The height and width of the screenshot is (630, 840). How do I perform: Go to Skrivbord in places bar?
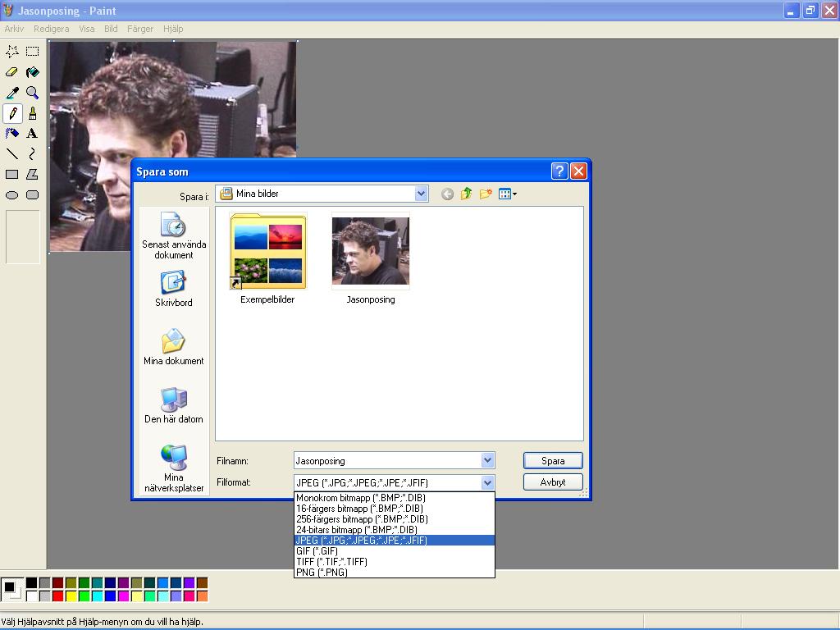click(174, 289)
